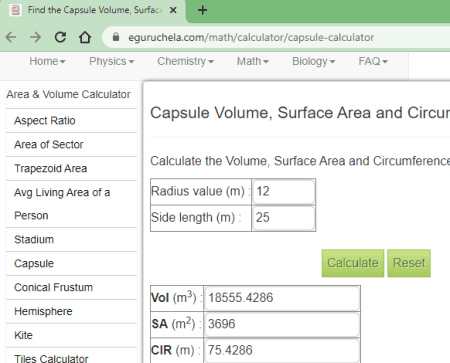This screenshot has height=363, width=450.
Task: Open the Biology navigation menu
Action: coord(313,61)
